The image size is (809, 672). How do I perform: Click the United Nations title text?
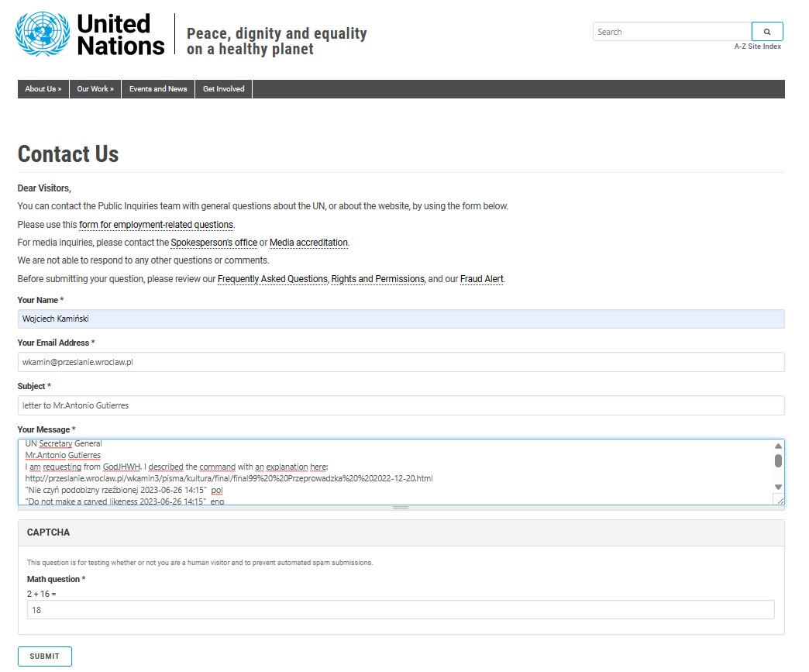click(121, 35)
